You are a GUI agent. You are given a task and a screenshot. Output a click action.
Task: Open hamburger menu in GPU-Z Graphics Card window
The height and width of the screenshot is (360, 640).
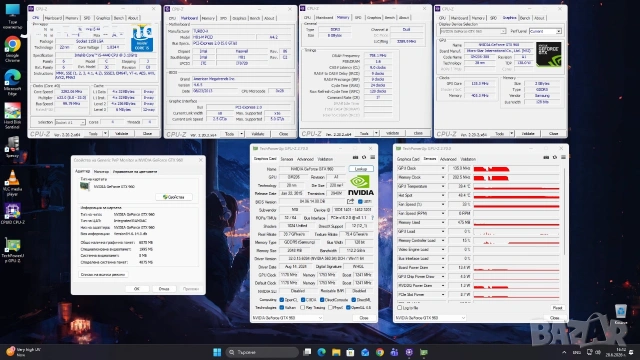pyautogui.click(x=372, y=157)
